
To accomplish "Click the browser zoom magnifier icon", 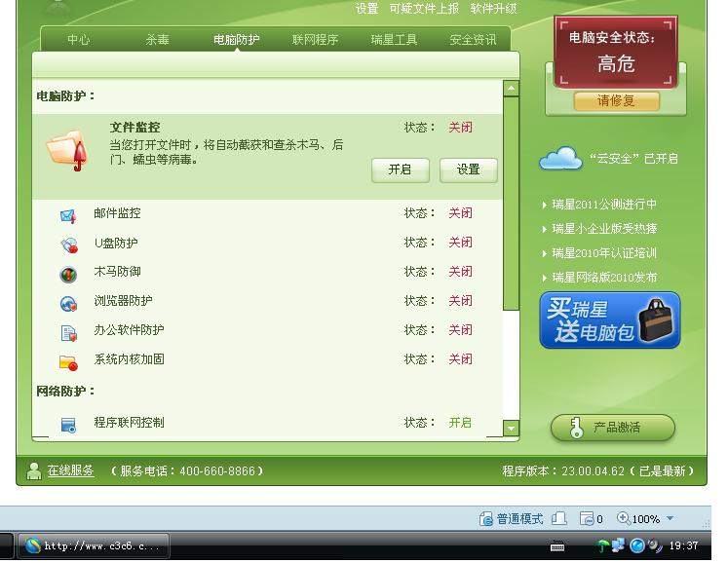I will coord(623,518).
